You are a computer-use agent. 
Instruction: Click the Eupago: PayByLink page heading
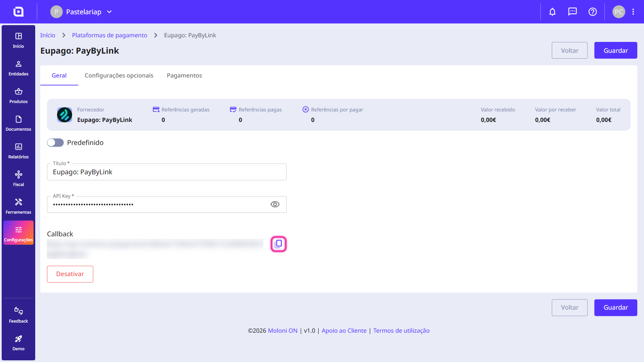(80, 51)
